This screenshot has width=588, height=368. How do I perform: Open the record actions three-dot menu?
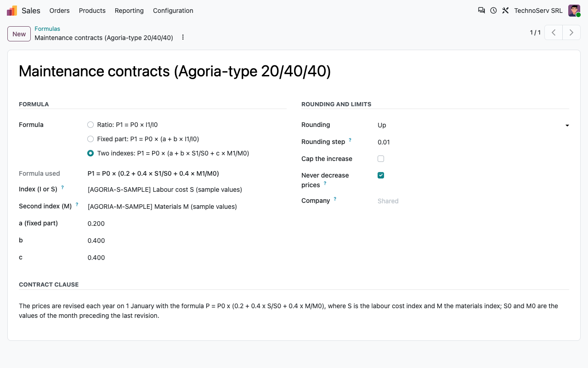(x=183, y=37)
